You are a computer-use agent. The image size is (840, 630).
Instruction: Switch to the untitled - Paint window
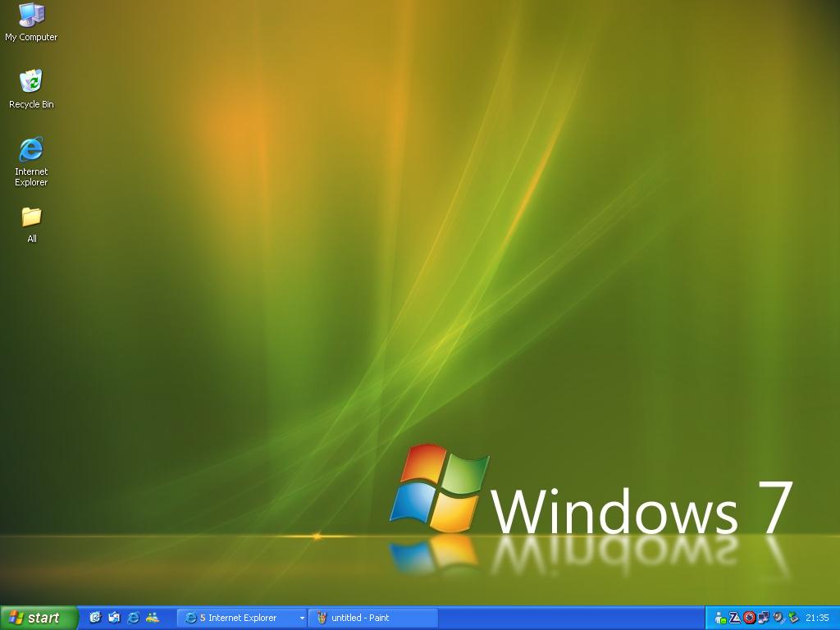373,618
